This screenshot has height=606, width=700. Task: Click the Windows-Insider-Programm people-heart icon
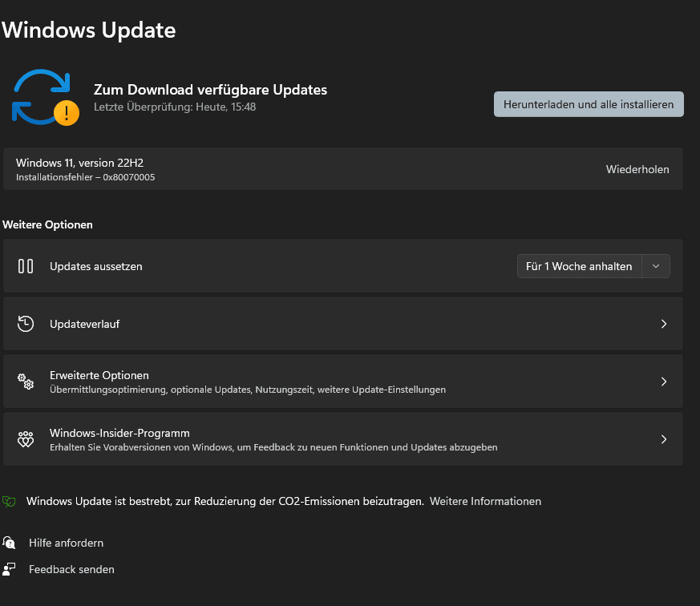[x=26, y=439]
